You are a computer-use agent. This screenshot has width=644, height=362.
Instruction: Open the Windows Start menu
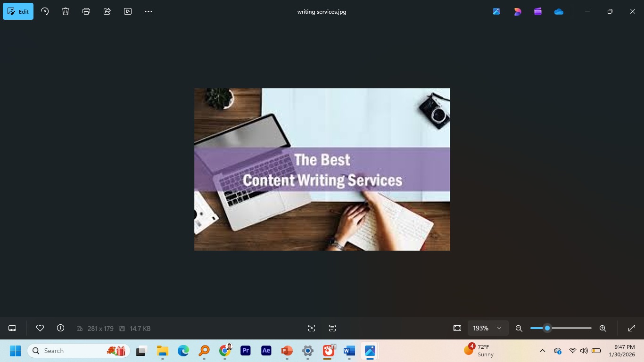(15, 351)
